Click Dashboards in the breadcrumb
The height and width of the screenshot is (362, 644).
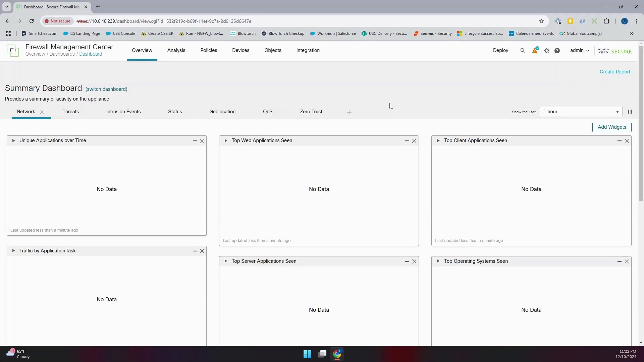tap(62, 54)
